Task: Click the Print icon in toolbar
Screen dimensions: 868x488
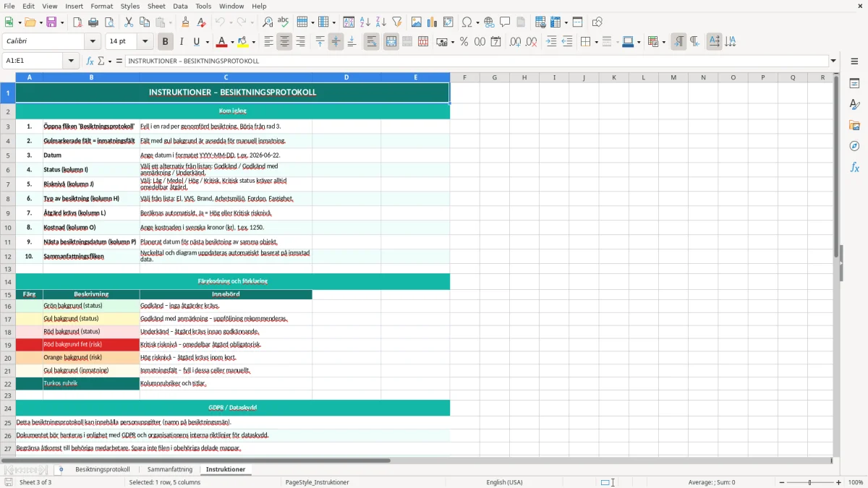Action: click(x=93, y=22)
